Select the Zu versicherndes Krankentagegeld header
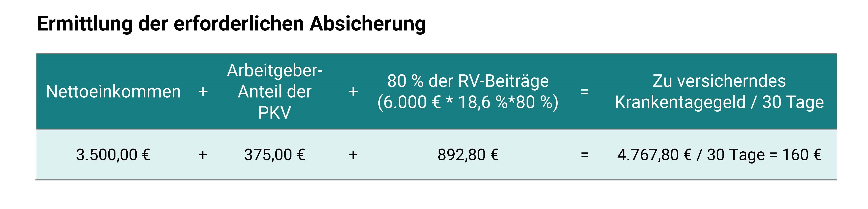 [719, 91]
